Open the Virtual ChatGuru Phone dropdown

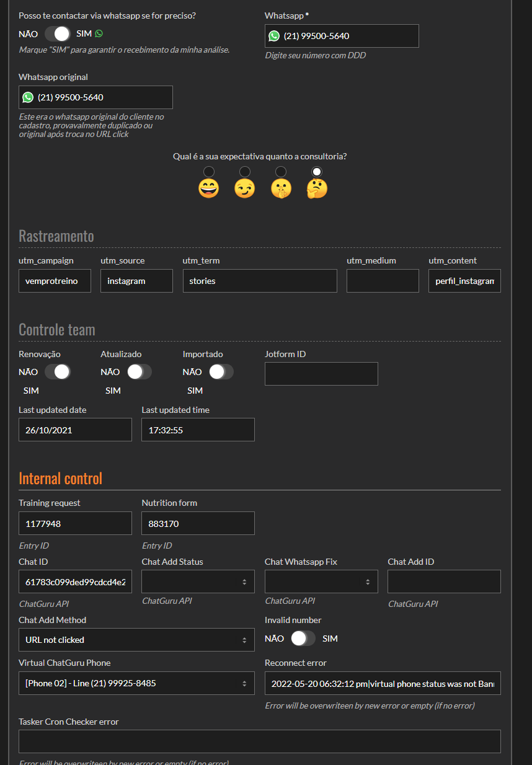coord(136,683)
